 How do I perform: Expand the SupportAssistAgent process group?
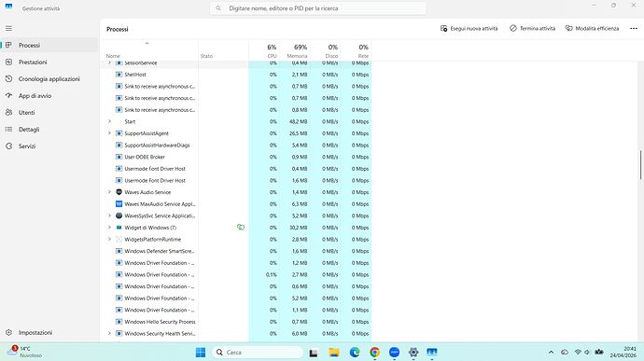(x=109, y=133)
